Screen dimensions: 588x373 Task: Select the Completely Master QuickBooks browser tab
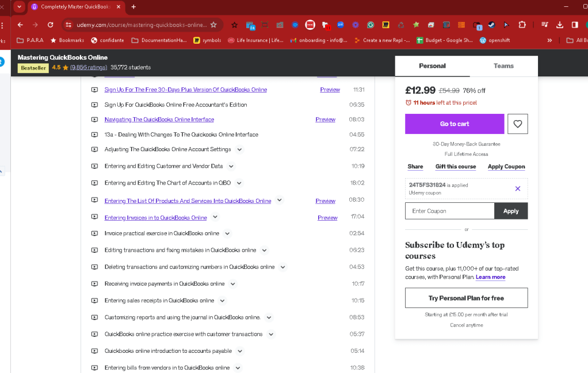[x=76, y=7]
